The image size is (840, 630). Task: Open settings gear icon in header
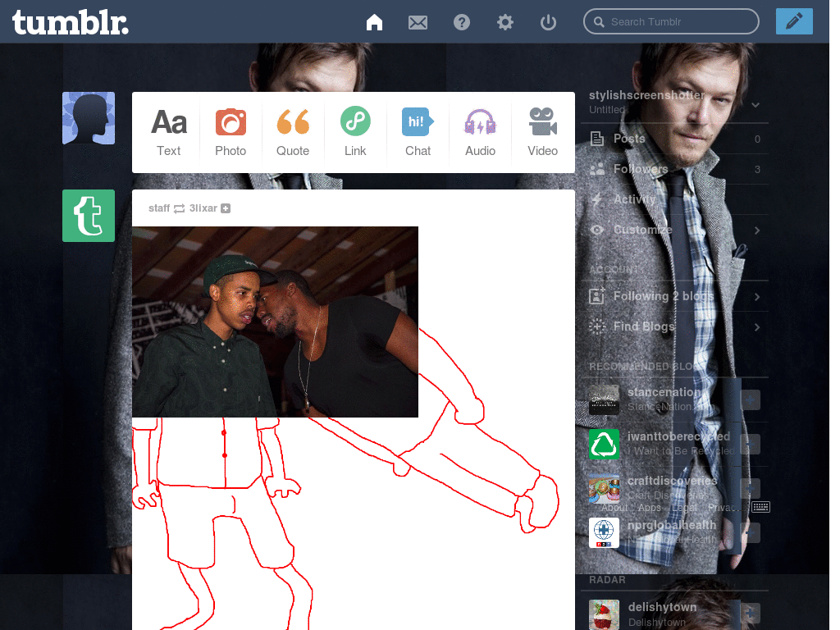[x=504, y=22]
